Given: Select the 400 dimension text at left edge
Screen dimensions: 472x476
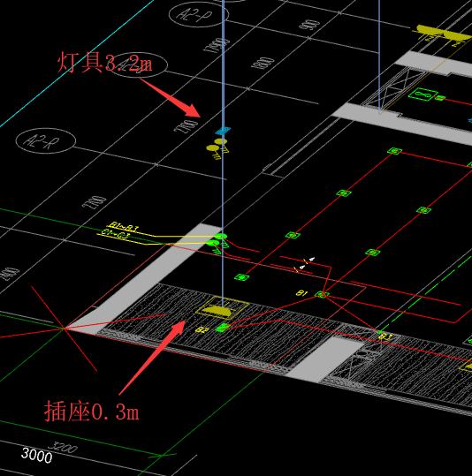Looking at the screenshot, I should (9, 274).
